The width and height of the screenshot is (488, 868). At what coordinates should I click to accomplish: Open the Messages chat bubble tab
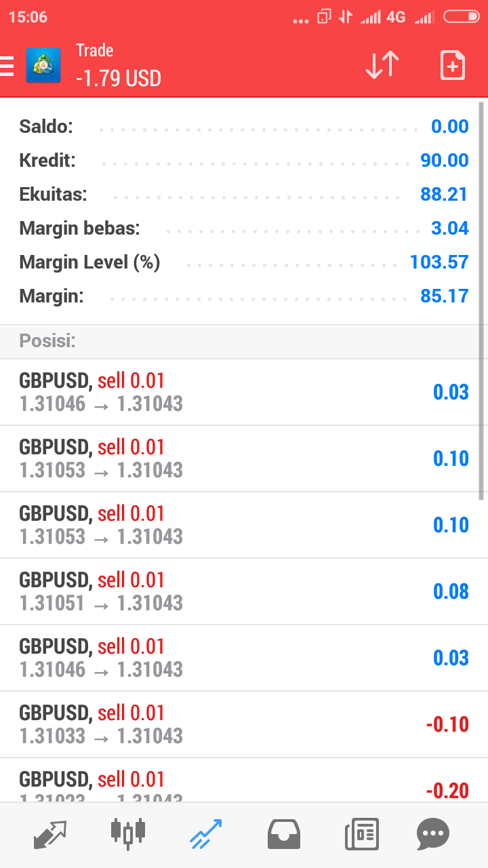coord(433,834)
